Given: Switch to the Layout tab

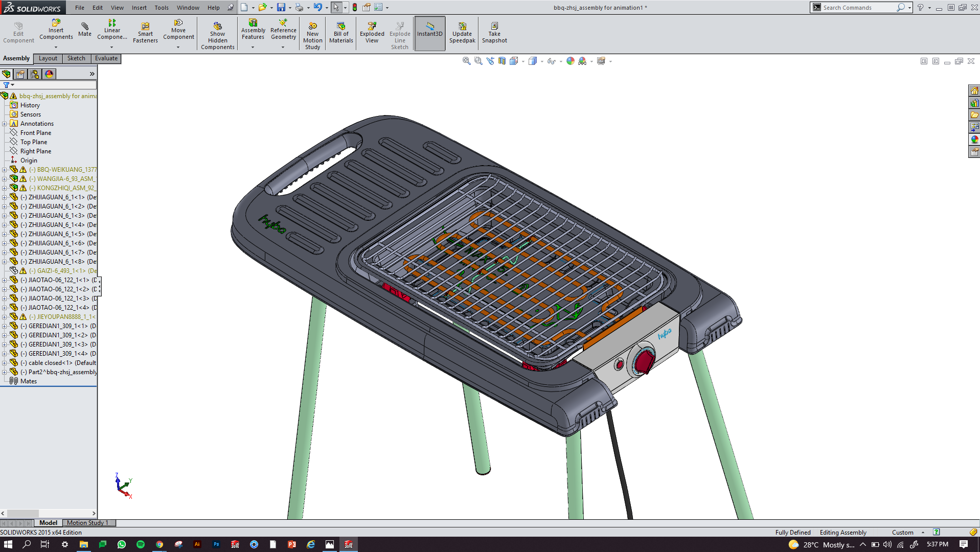Looking at the screenshot, I should point(48,58).
